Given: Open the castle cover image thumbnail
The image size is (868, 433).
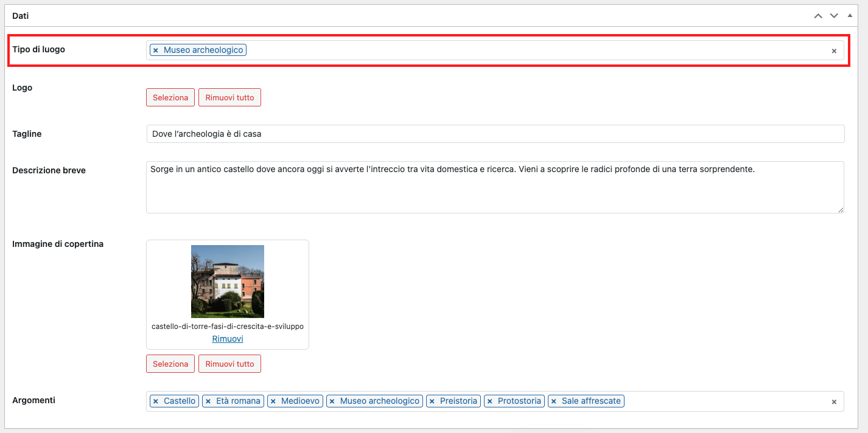Looking at the screenshot, I should click(228, 282).
